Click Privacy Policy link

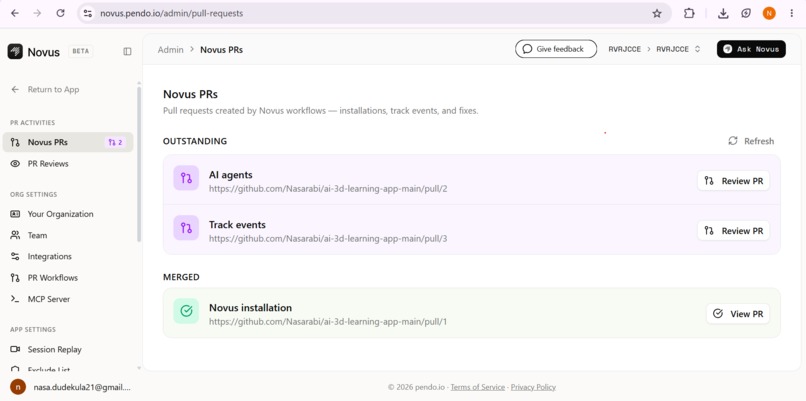pyautogui.click(x=533, y=387)
